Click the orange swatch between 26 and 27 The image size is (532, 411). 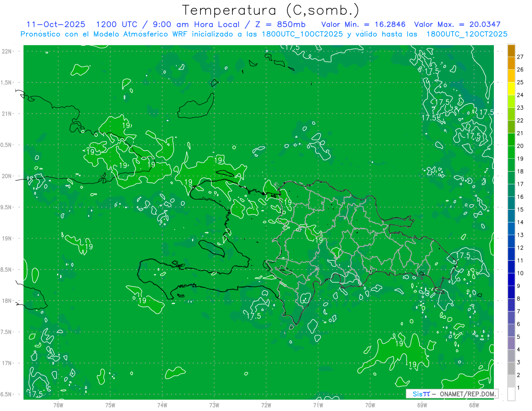tap(511, 63)
